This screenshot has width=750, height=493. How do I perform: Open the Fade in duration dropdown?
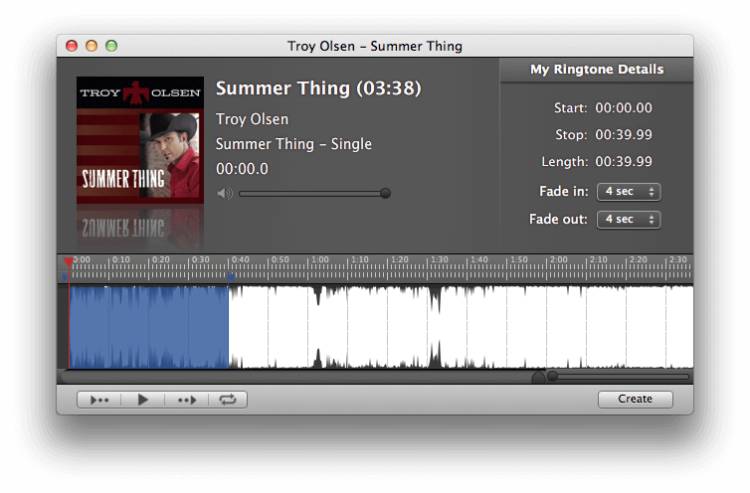click(x=628, y=192)
